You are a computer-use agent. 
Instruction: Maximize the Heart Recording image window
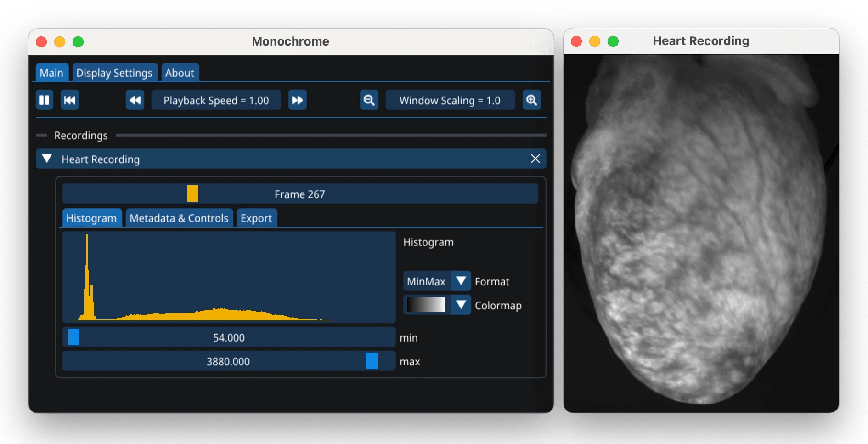point(613,41)
